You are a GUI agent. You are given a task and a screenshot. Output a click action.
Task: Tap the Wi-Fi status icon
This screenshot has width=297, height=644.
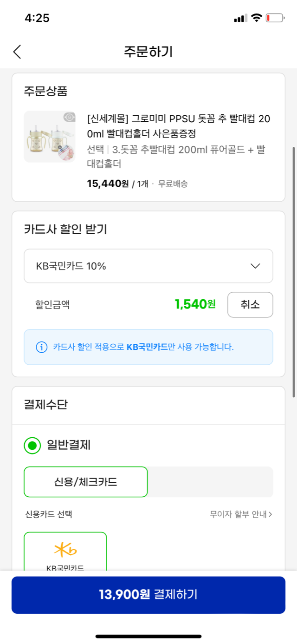256,18
